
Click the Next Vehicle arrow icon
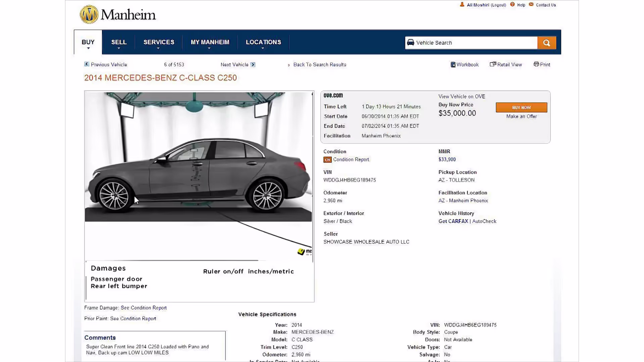tap(253, 65)
